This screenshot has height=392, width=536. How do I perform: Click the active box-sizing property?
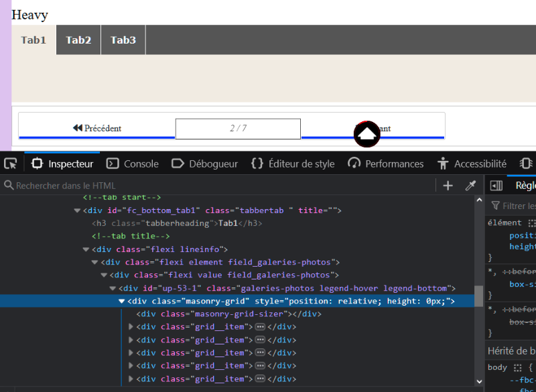pyautogui.click(x=523, y=284)
